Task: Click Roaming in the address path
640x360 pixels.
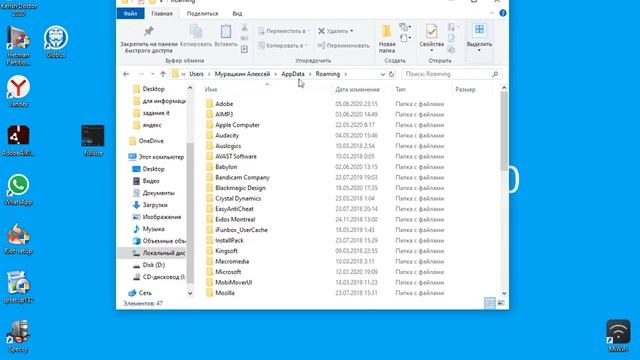Action: 328,74
